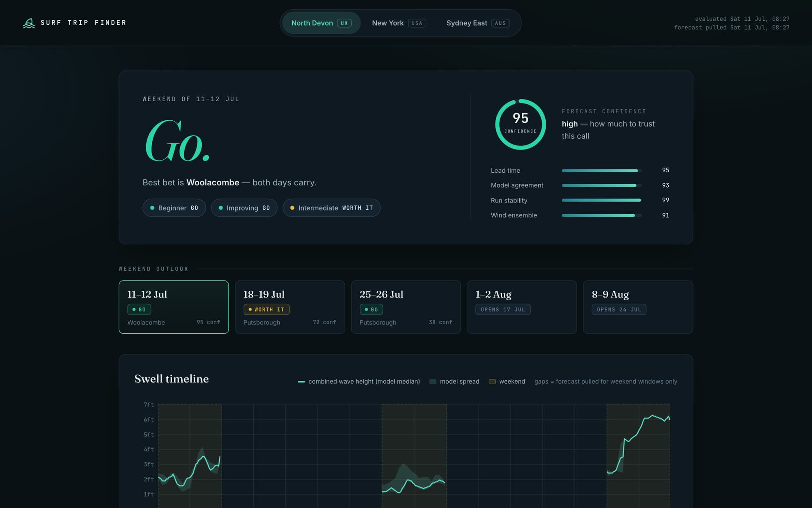This screenshot has width=812, height=508.
Task: Click the Intermediate WORTH IT pill
Action: tap(331, 208)
